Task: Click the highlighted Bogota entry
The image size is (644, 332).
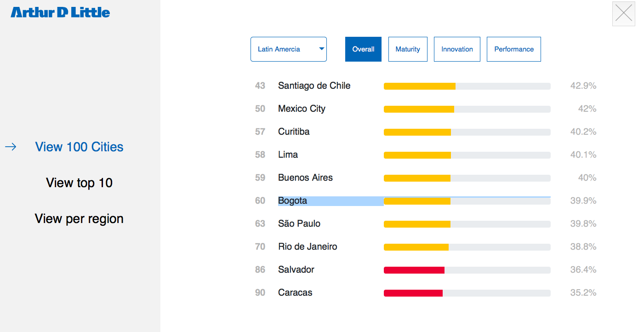Action: [x=292, y=200]
